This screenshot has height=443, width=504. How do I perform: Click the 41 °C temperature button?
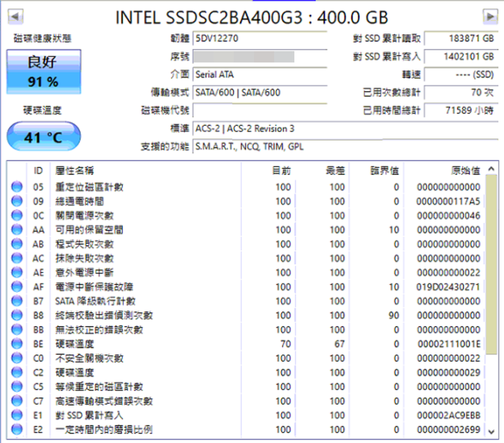coord(43,138)
